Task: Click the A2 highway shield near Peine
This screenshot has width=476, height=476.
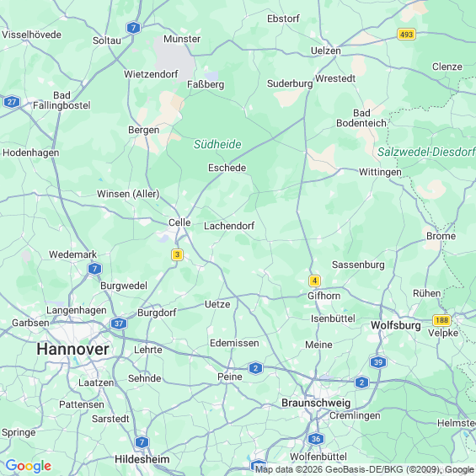Action: [x=255, y=368]
